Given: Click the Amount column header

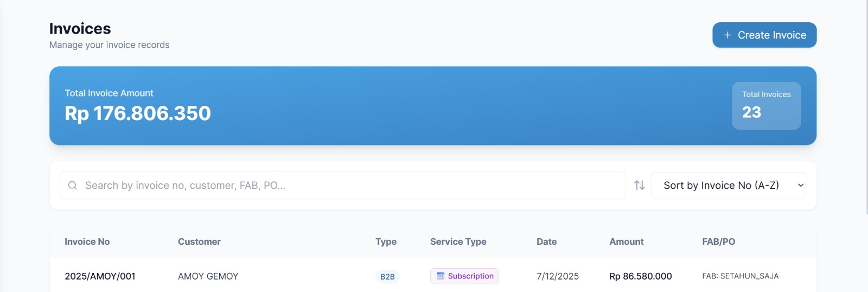Looking at the screenshot, I should pos(626,242).
